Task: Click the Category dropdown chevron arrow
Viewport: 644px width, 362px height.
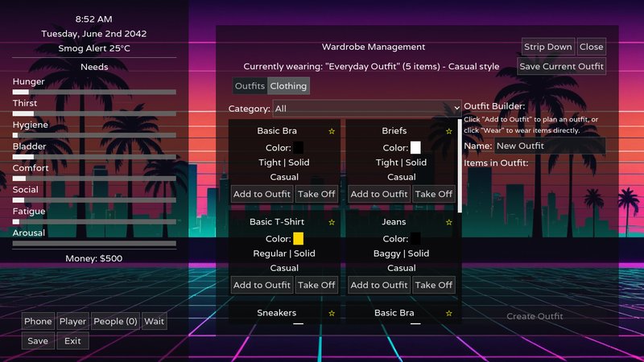Action: pos(456,109)
